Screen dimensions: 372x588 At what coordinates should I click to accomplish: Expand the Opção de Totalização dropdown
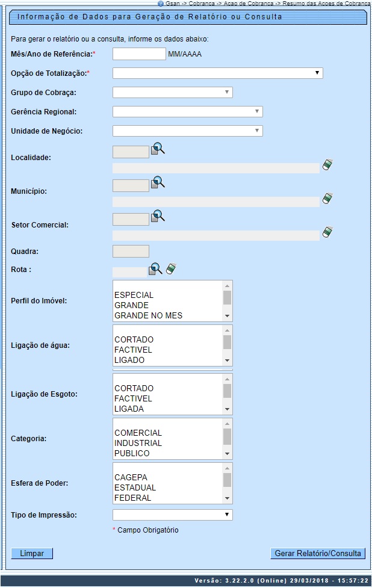pyautogui.click(x=217, y=73)
